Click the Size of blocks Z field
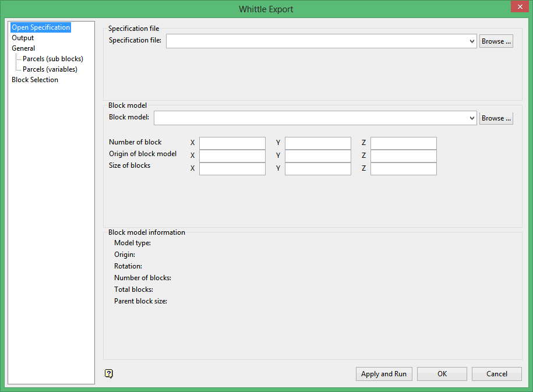The image size is (533, 392). tap(404, 169)
